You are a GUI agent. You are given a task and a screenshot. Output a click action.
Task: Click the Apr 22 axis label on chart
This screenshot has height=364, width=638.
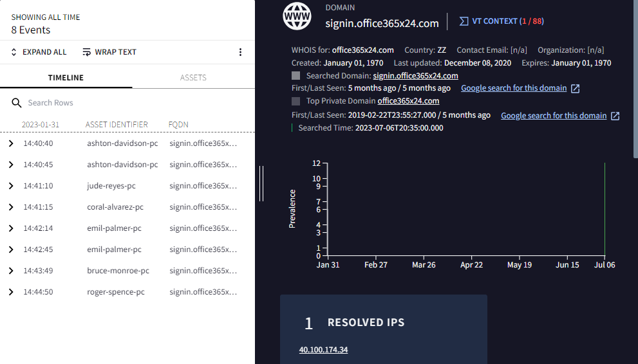pos(471,265)
